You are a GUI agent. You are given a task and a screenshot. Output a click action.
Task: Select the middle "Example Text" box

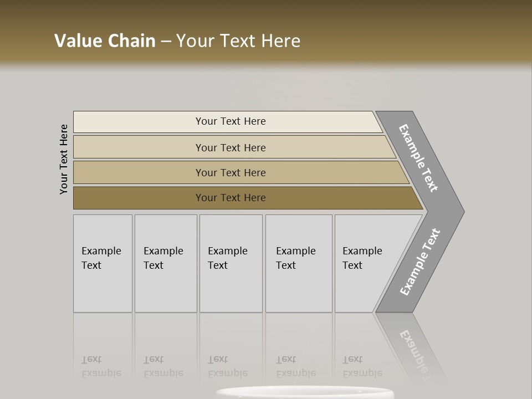click(x=231, y=263)
